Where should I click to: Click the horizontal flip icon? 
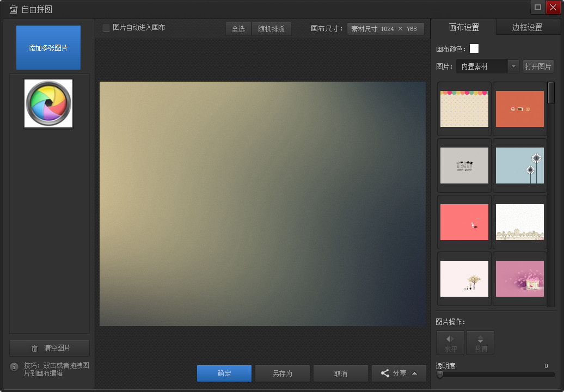coord(450,339)
